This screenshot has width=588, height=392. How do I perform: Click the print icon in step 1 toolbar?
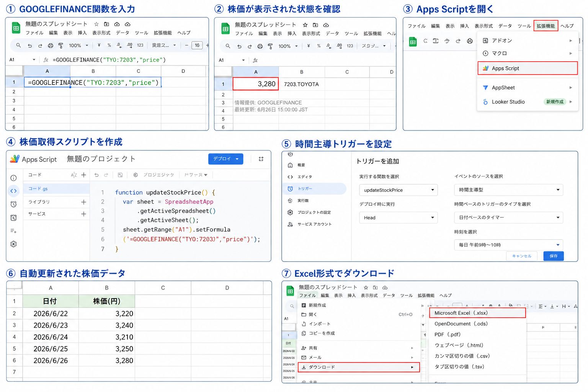[50, 46]
